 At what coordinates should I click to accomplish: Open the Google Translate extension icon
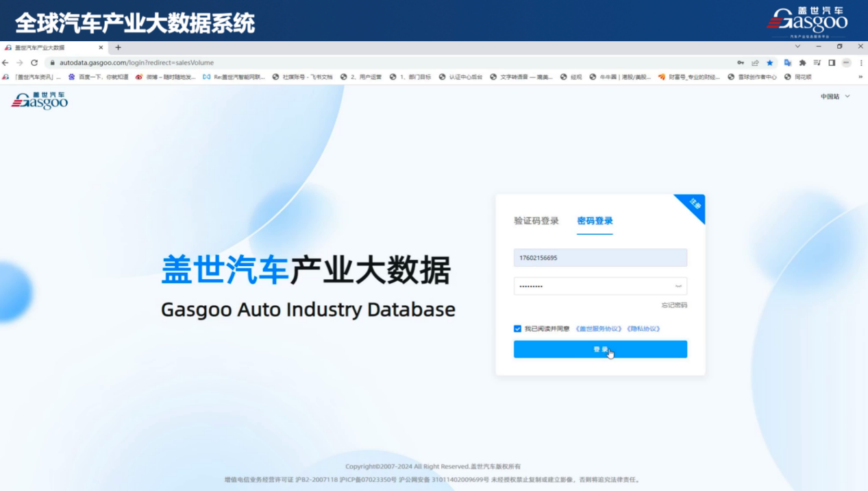coord(788,62)
